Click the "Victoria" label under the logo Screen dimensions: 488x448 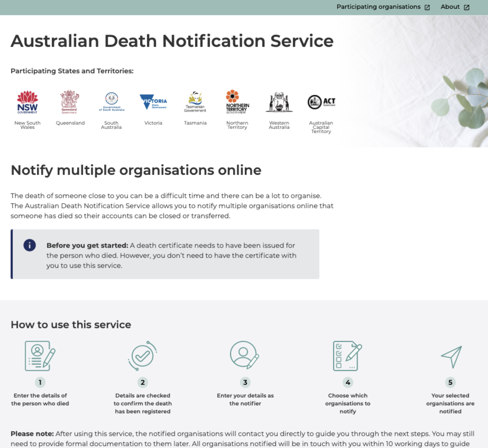(x=153, y=123)
